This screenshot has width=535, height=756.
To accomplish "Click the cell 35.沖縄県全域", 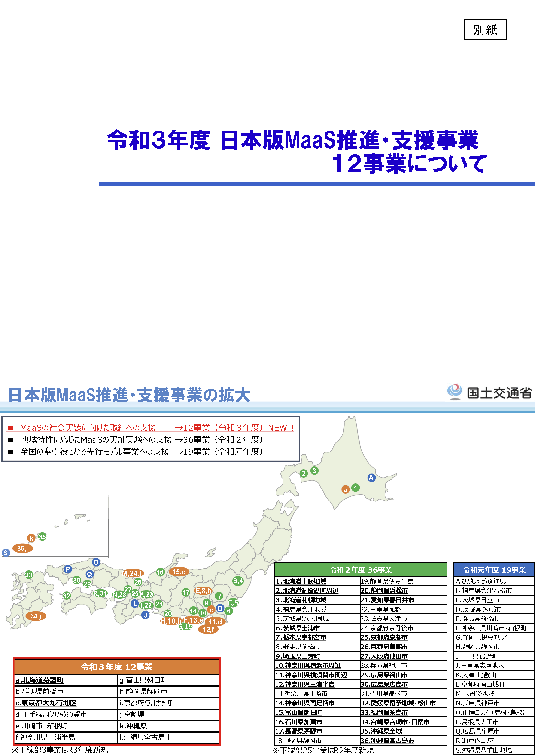I will pyautogui.click(x=403, y=732).
